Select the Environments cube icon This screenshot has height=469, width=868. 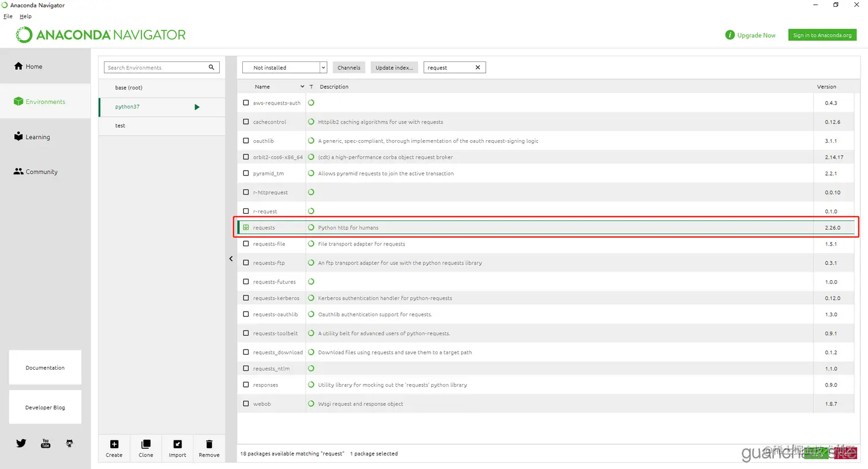tap(18, 102)
